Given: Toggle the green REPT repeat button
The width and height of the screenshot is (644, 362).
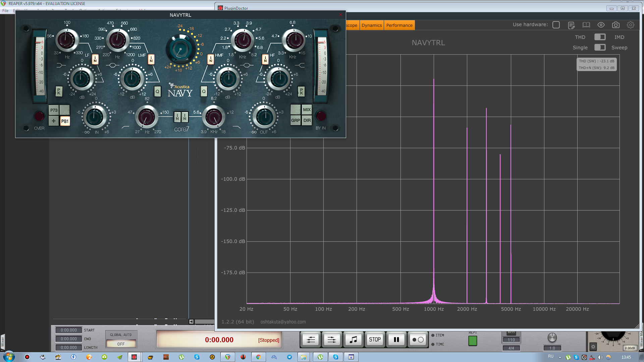Looking at the screenshot, I should coord(473,341).
